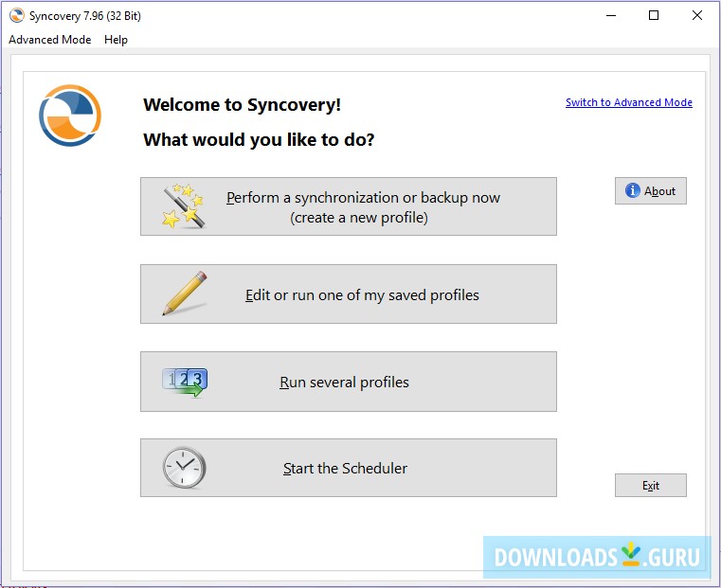
Task: Maximize the Syncovery window
Action: pos(654,15)
